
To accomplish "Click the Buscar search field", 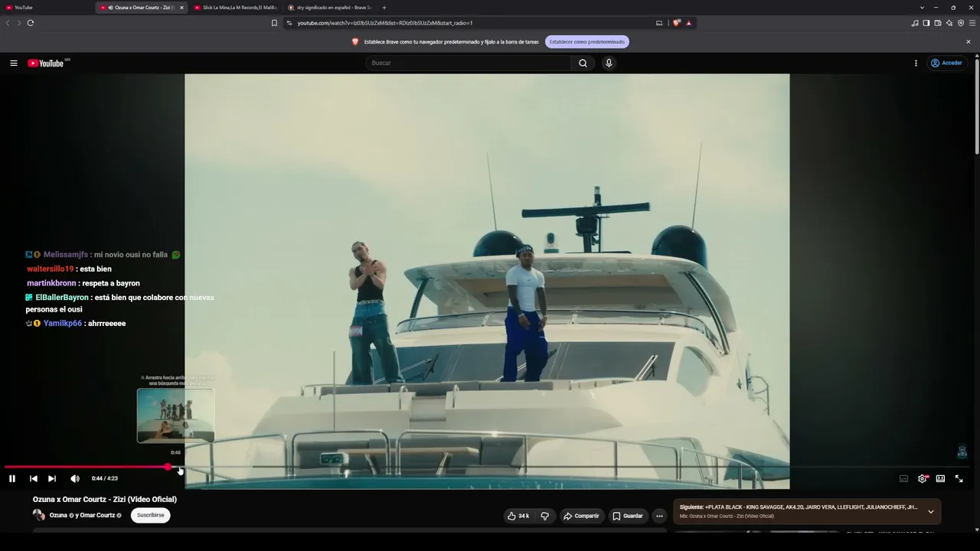I will click(469, 63).
